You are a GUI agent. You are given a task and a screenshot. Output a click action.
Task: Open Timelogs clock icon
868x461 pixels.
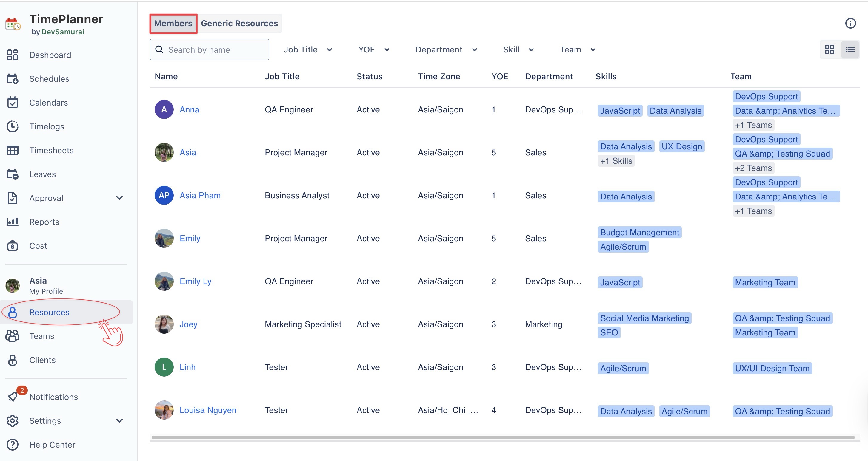[13, 127]
